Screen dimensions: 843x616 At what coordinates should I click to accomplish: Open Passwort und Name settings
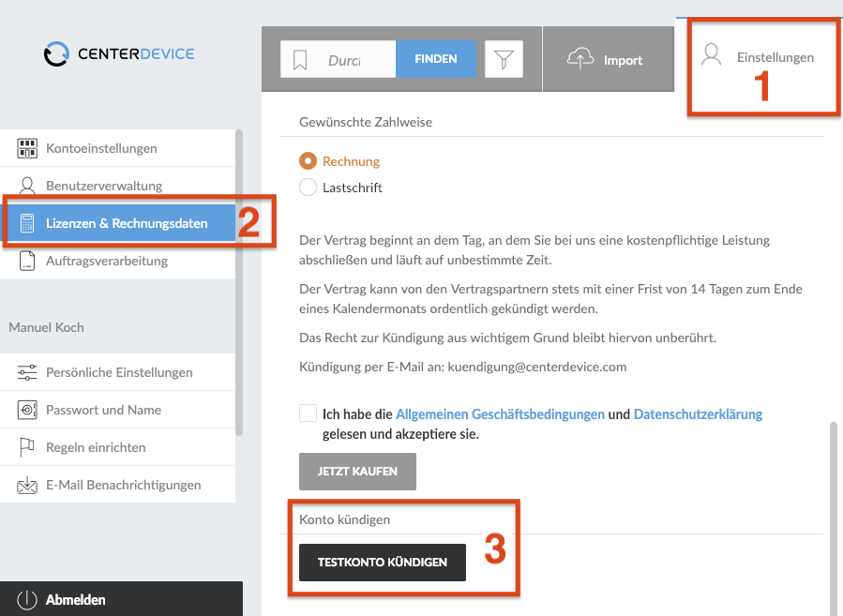[x=118, y=410]
